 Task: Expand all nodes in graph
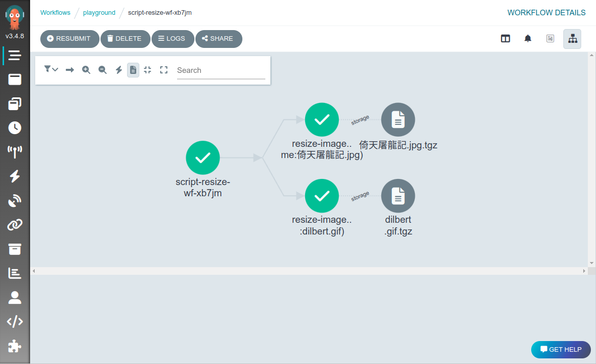(x=164, y=70)
